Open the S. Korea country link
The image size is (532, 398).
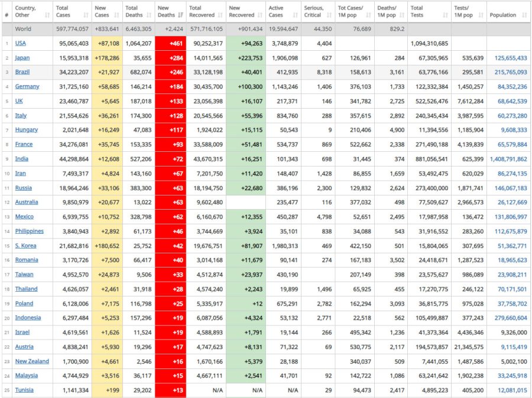click(x=26, y=246)
